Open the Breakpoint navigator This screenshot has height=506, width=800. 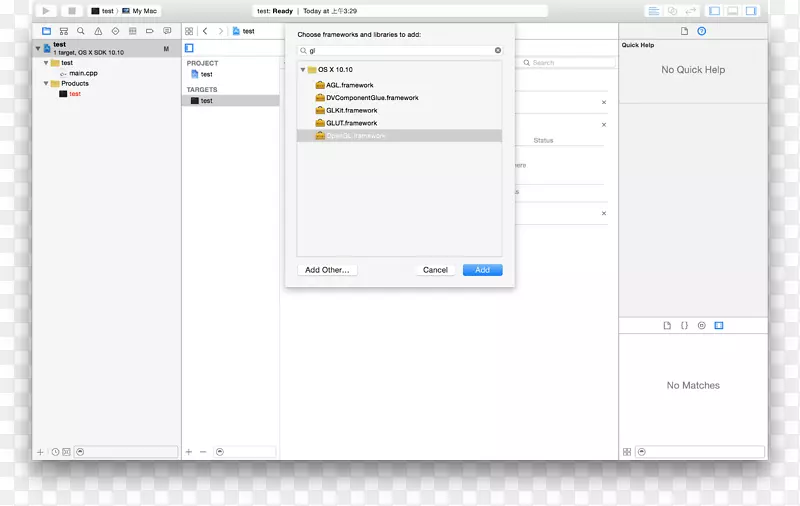(149, 31)
